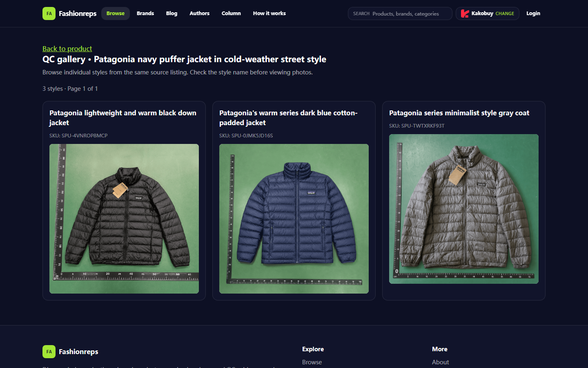Click the footer More heading

440,349
